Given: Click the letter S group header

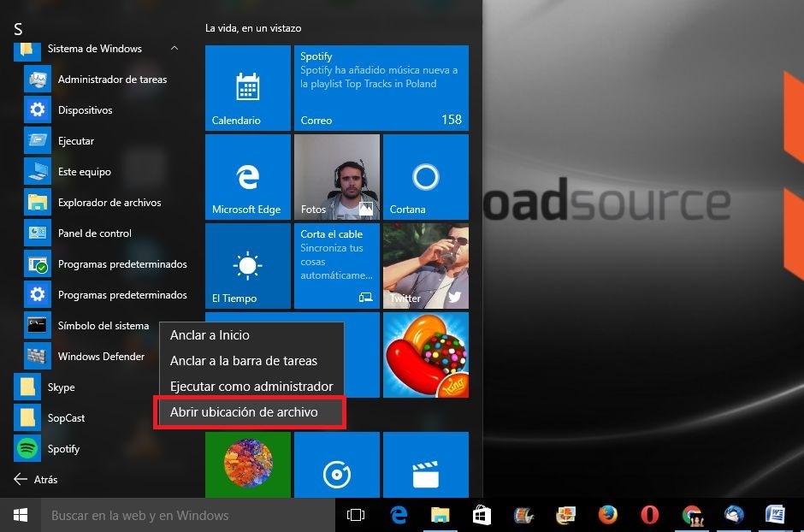Looking at the screenshot, I should [19, 29].
